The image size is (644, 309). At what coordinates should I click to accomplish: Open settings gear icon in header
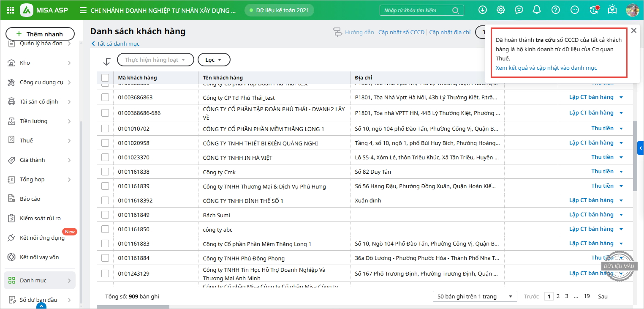[x=501, y=10]
